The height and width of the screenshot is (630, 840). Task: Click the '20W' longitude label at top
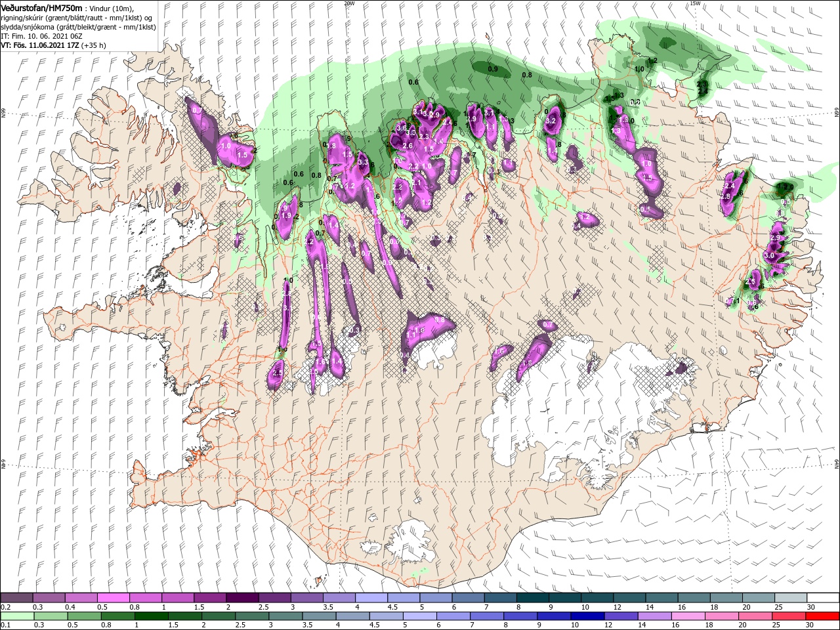coord(349,3)
